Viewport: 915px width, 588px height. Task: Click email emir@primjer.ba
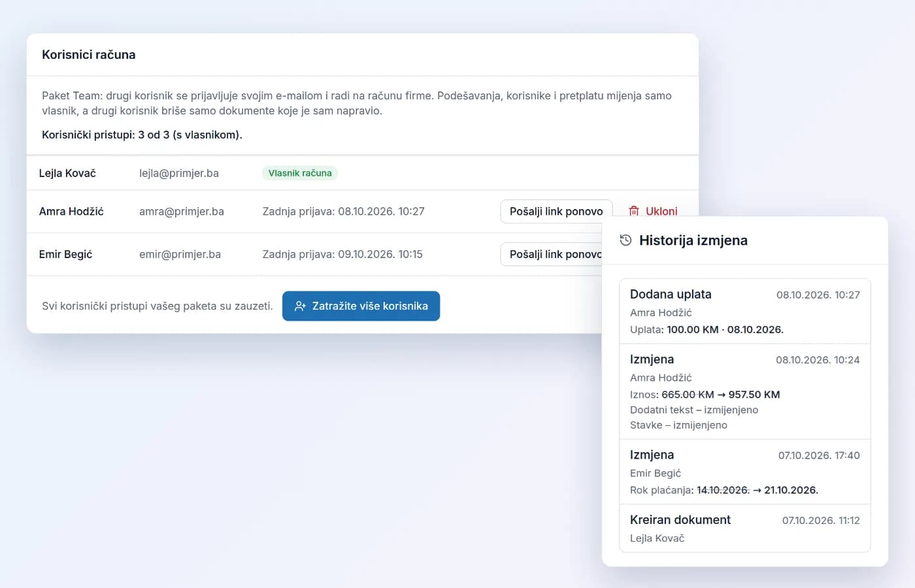click(x=180, y=254)
